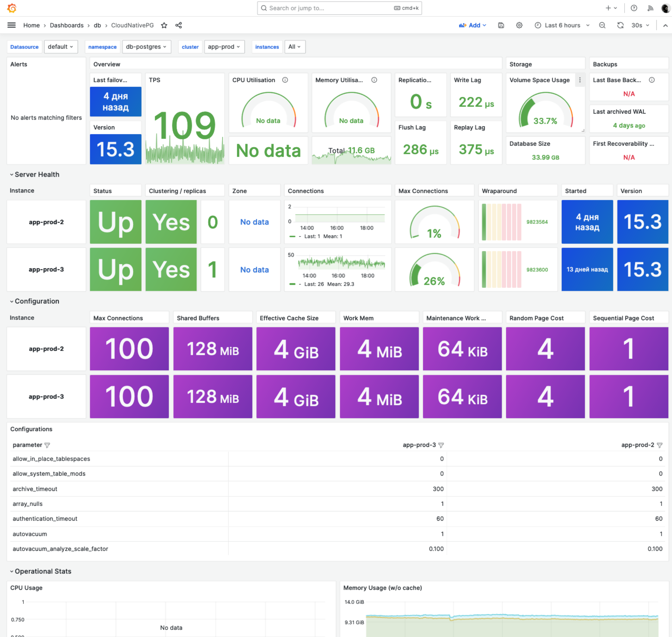Go to Dashboards in the breadcrumb
The width and height of the screenshot is (672, 637).
(x=66, y=25)
